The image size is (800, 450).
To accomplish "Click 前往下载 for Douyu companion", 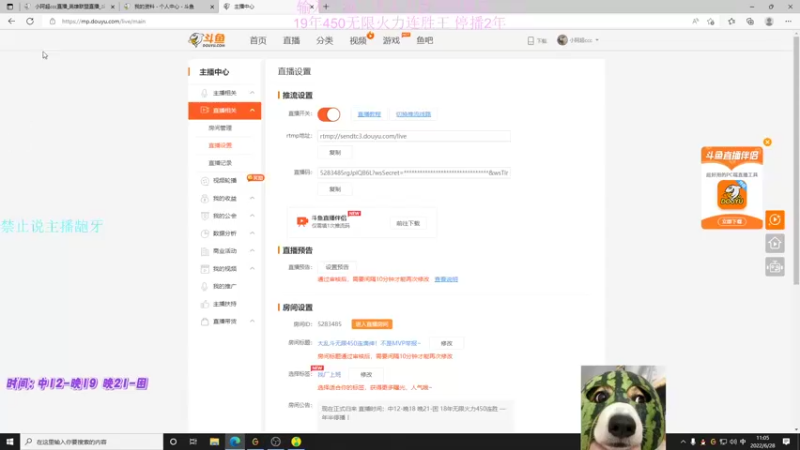I will (408, 223).
